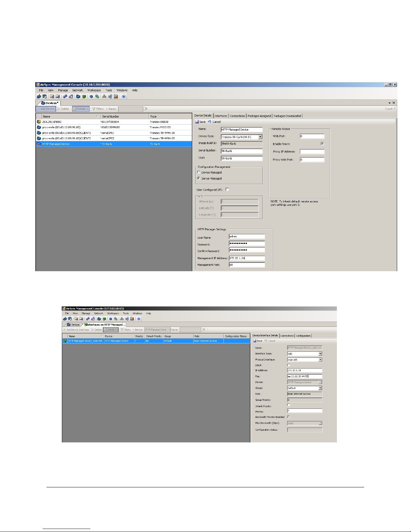411x532 pixels.
Task: Click the Max Bandwidth spinner control
Action: tap(320, 423)
